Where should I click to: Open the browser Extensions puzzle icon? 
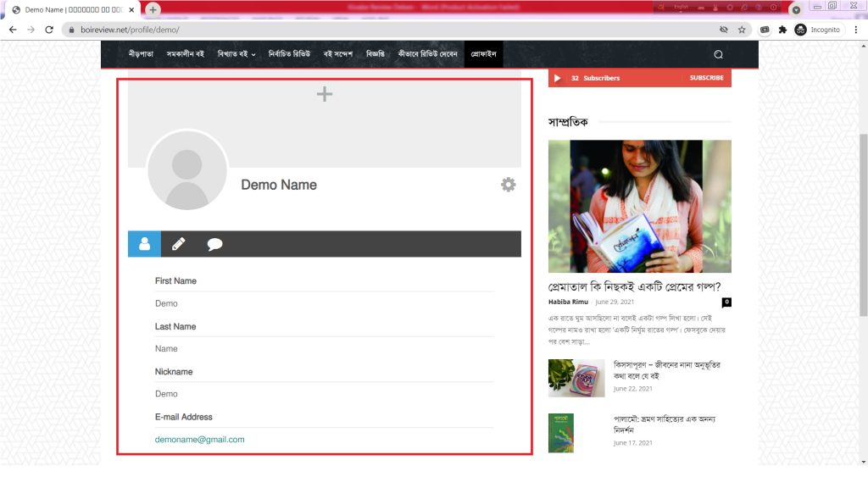coord(782,30)
